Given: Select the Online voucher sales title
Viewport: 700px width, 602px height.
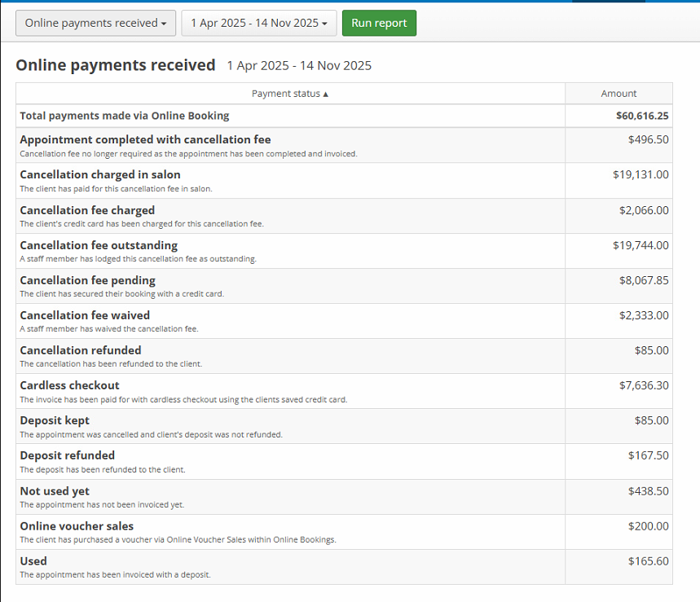Looking at the screenshot, I should pos(77,526).
